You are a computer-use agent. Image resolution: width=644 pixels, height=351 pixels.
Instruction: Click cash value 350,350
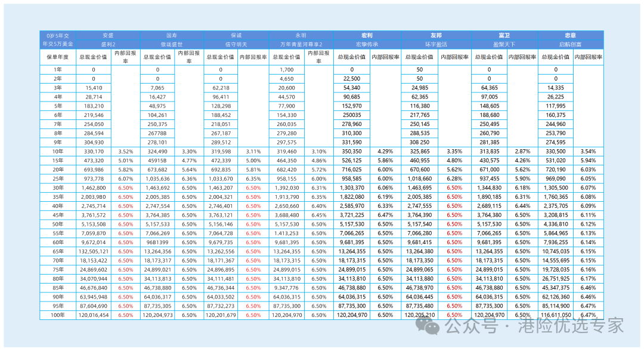pyautogui.click(x=352, y=152)
